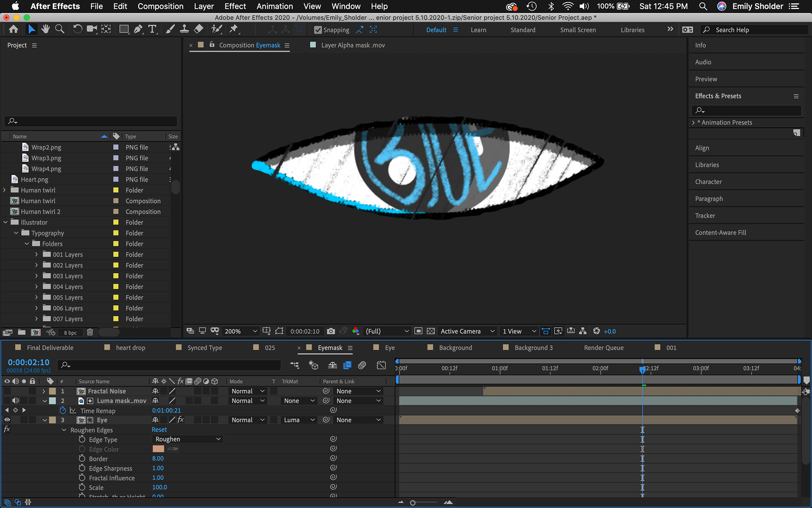Click the 8 bpc color depth button
Screen dimensions: 812x508
[x=70, y=333]
